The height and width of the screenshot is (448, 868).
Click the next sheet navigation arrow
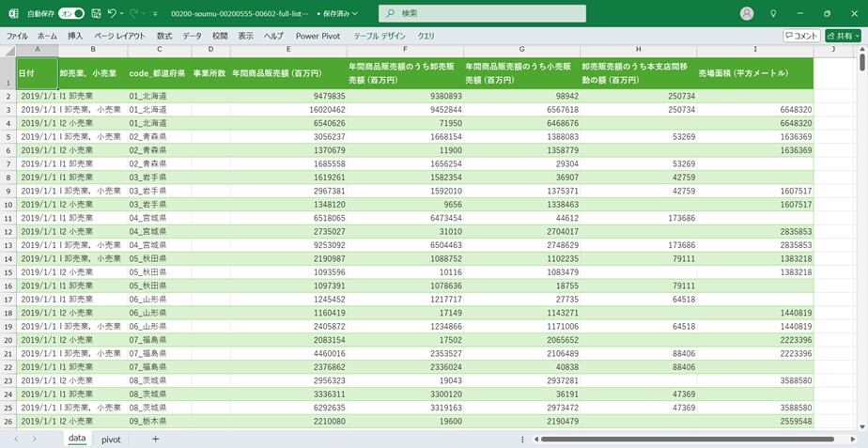coord(35,439)
